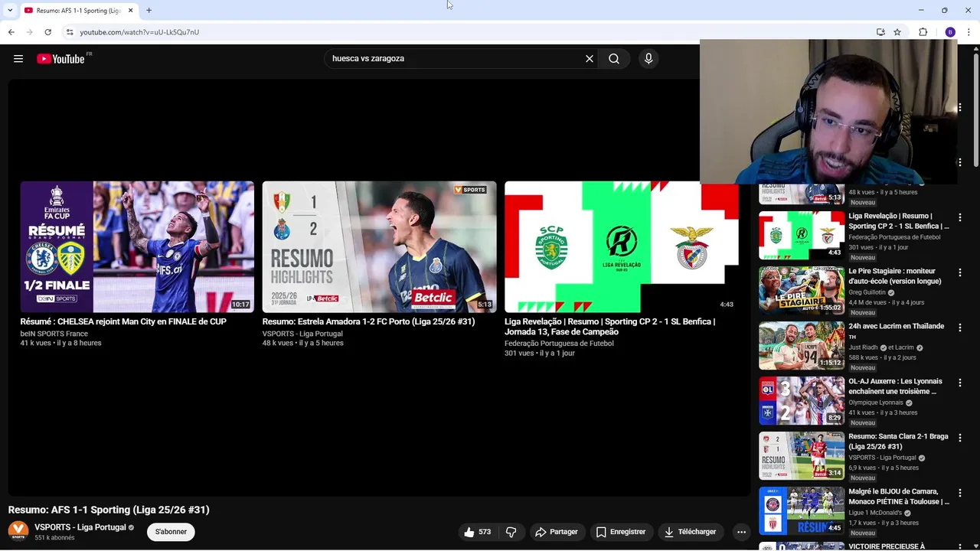Screen dimensions: 980x551
Task: Click the install app icon in address bar
Action: [880, 32]
